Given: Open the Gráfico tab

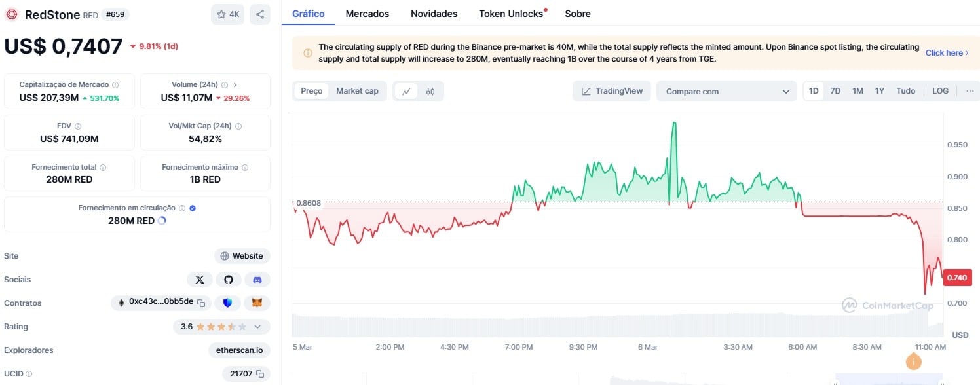Looking at the screenshot, I should 309,14.
